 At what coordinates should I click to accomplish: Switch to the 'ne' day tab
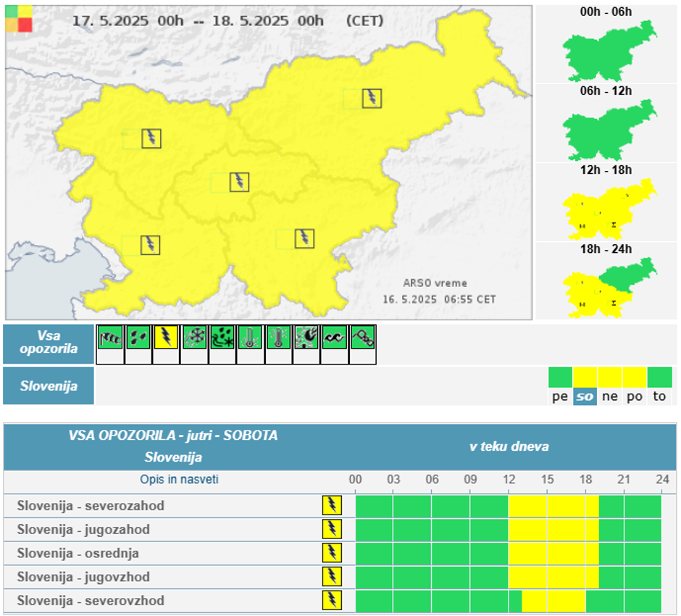(x=609, y=396)
